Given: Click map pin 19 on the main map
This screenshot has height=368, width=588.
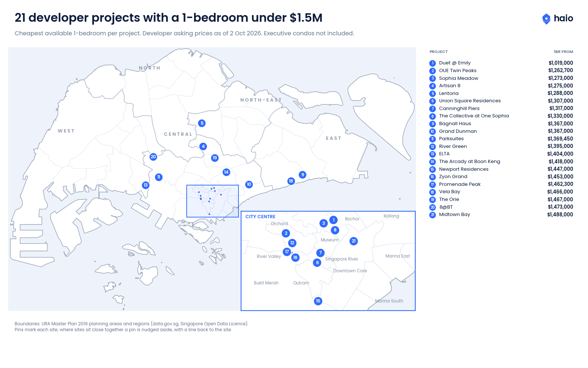Looking at the screenshot, I should pos(215,158).
